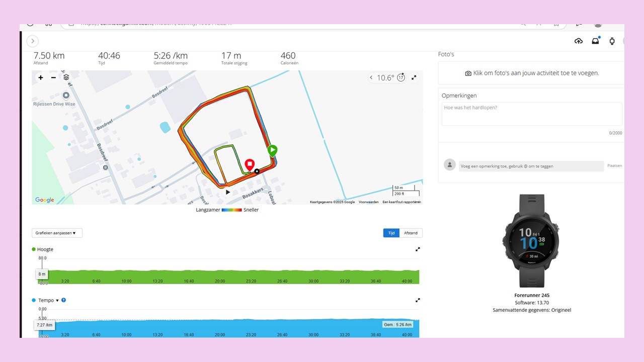Screen dimensions: 644x362
Task: Expand the collapsed sidebar chevron
Action: point(33,41)
